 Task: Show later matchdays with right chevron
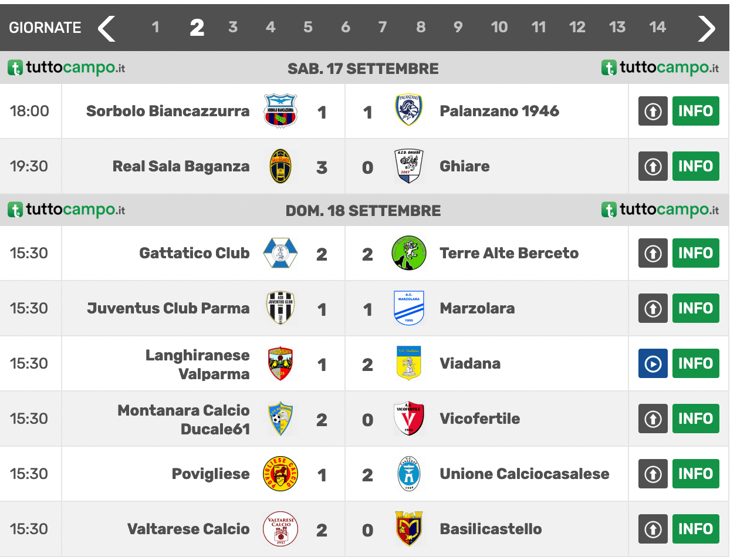tap(706, 28)
